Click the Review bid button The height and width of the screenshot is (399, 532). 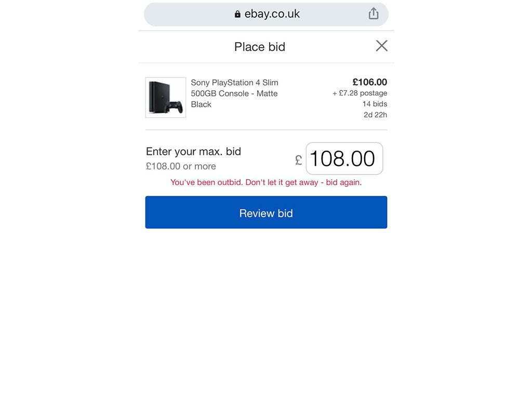[x=266, y=212]
